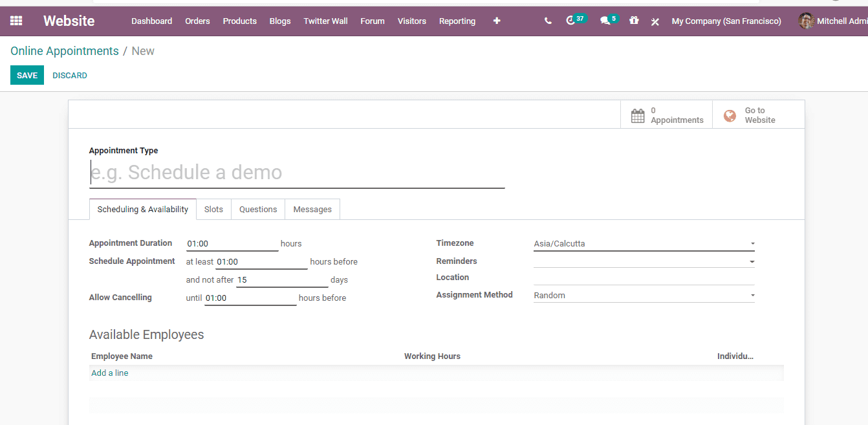
Task: Click the Website app title
Action: pos(69,21)
